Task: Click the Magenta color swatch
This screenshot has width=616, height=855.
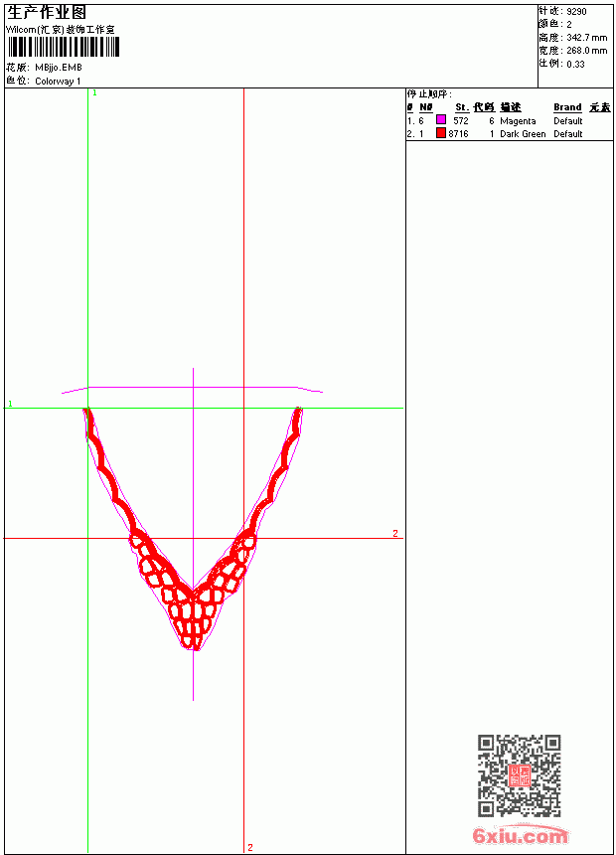Action: (x=441, y=119)
